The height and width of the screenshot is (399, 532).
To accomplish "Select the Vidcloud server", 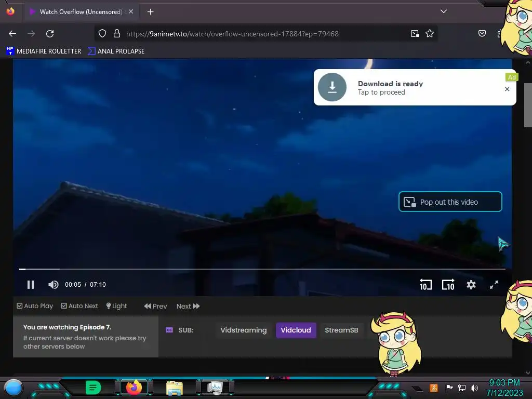I will [x=296, y=330].
